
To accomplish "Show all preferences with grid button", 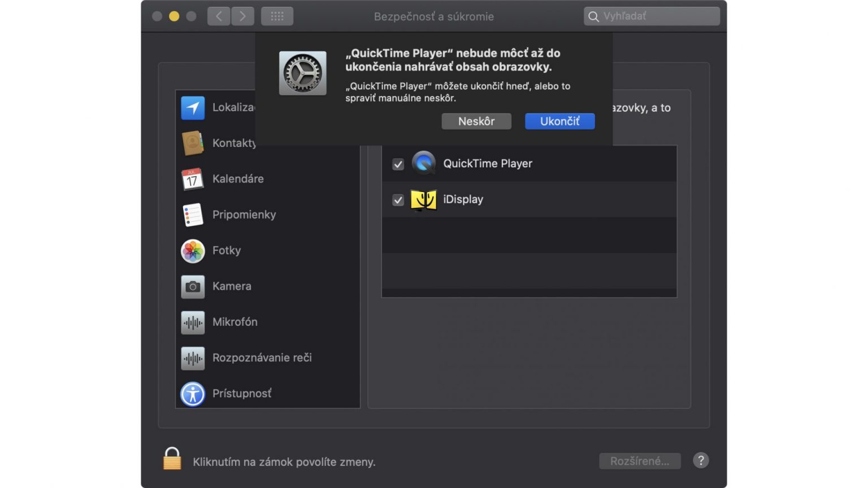I will click(x=277, y=16).
